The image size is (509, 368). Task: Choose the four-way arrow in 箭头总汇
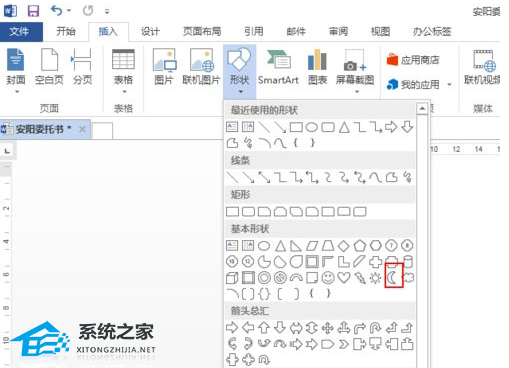tap(328, 328)
